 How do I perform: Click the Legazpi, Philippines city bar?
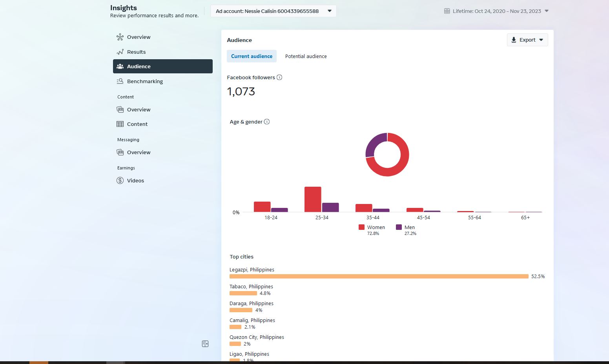tap(379, 276)
